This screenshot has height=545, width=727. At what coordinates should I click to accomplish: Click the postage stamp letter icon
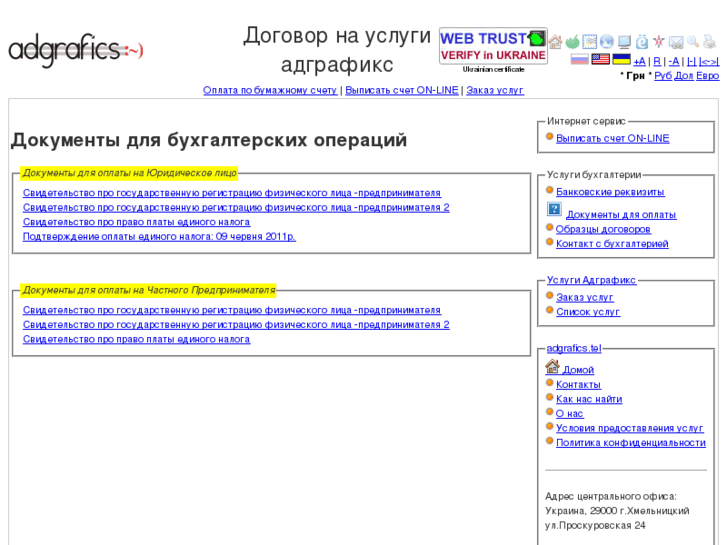(590, 42)
